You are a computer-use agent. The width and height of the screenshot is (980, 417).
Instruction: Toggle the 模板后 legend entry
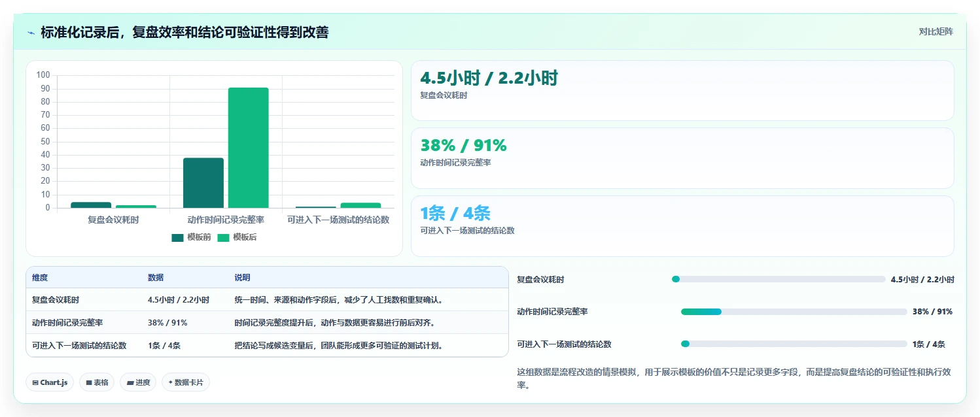click(237, 237)
